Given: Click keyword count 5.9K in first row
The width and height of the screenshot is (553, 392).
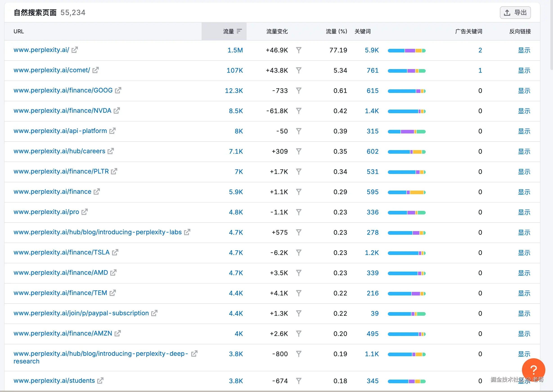Looking at the screenshot, I should [x=372, y=50].
